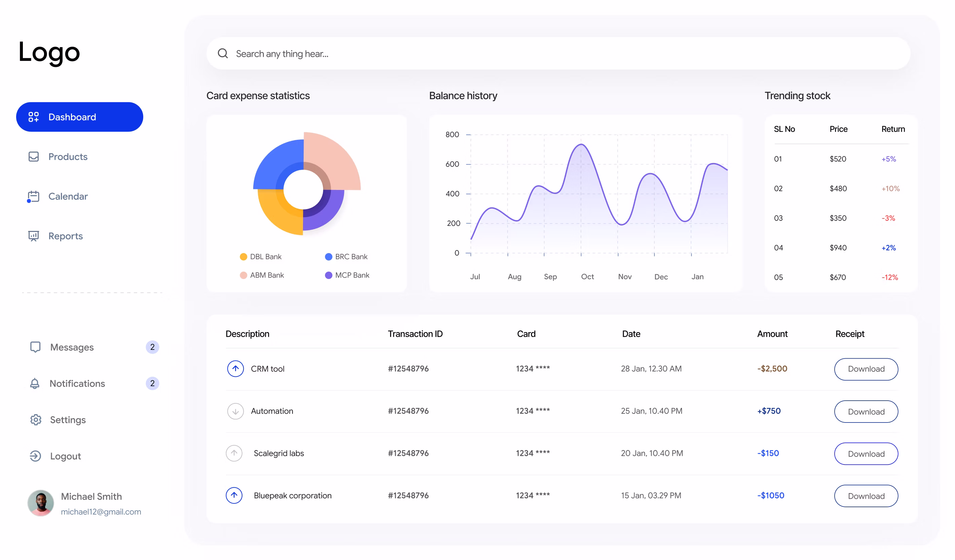Click the Logout arrow icon
The height and width of the screenshot is (560, 955).
tap(35, 456)
